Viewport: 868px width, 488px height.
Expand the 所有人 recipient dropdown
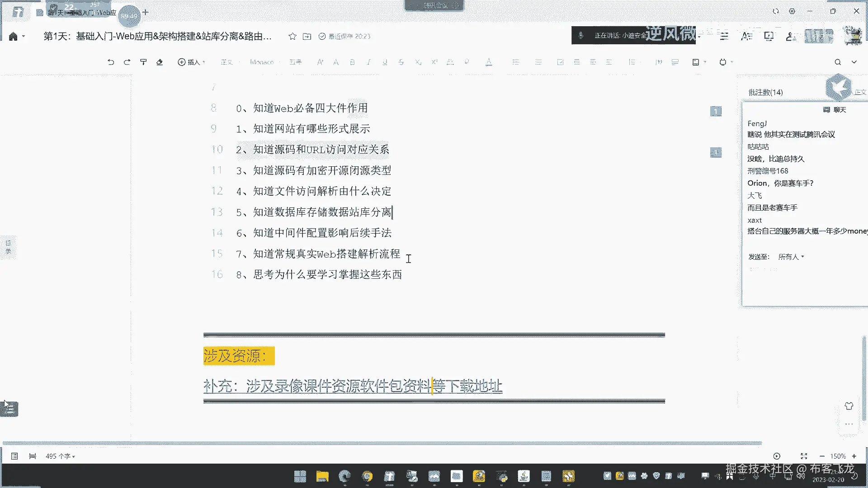click(x=791, y=257)
